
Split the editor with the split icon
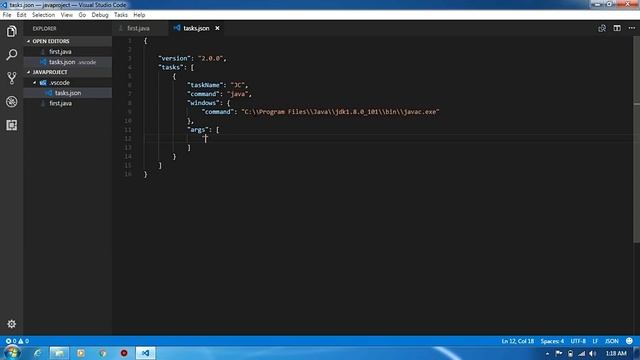[617, 28]
